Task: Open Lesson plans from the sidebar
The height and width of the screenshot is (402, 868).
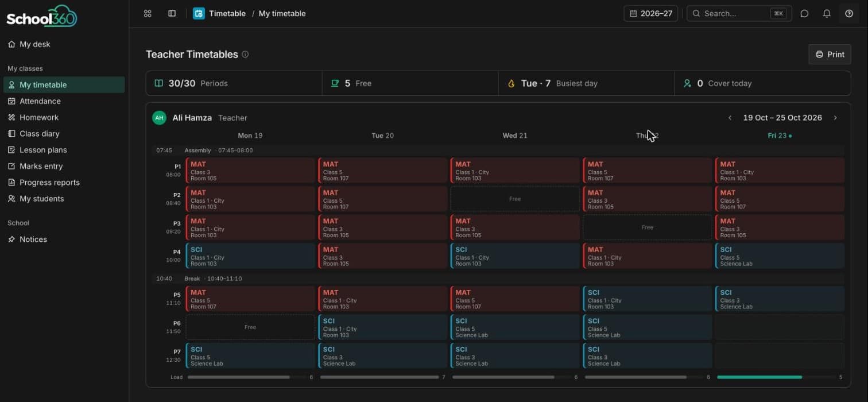Action: click(64, 150)
